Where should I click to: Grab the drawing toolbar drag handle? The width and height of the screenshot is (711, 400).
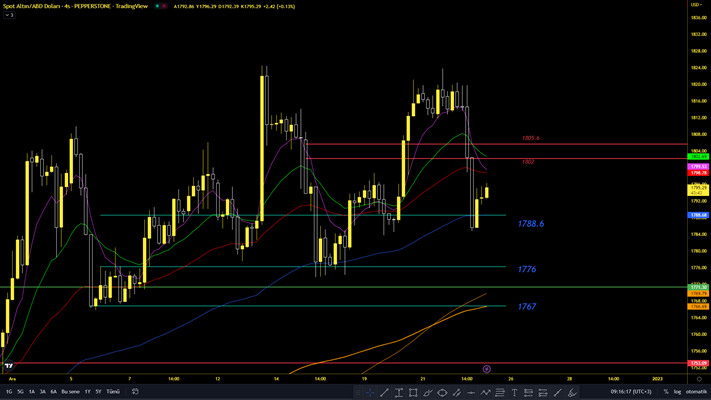point(358,393)
